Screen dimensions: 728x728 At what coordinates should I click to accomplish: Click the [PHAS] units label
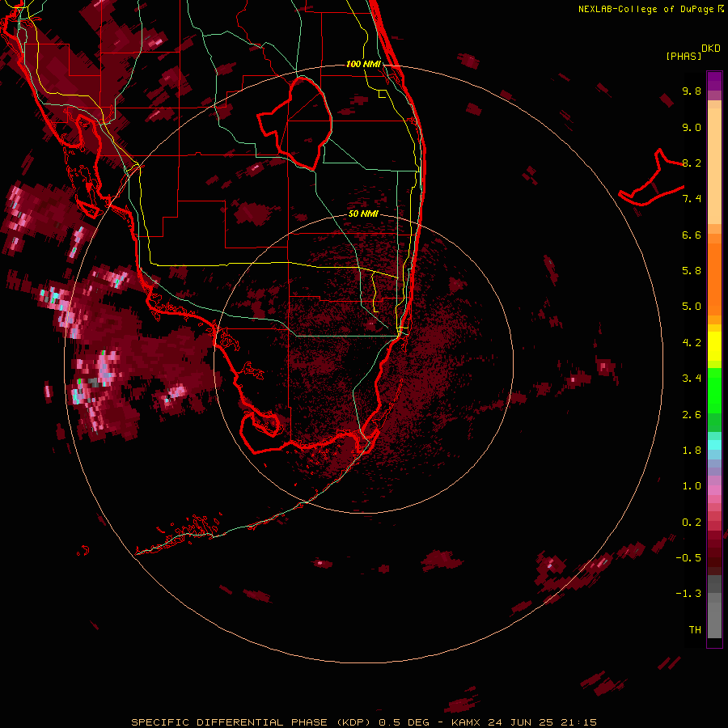(x=684, y=56)
